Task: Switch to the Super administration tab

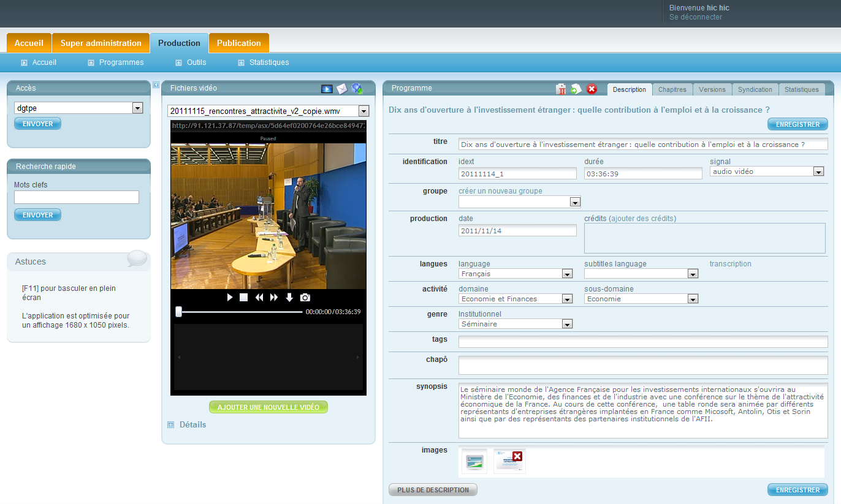Action: [101, 43]
